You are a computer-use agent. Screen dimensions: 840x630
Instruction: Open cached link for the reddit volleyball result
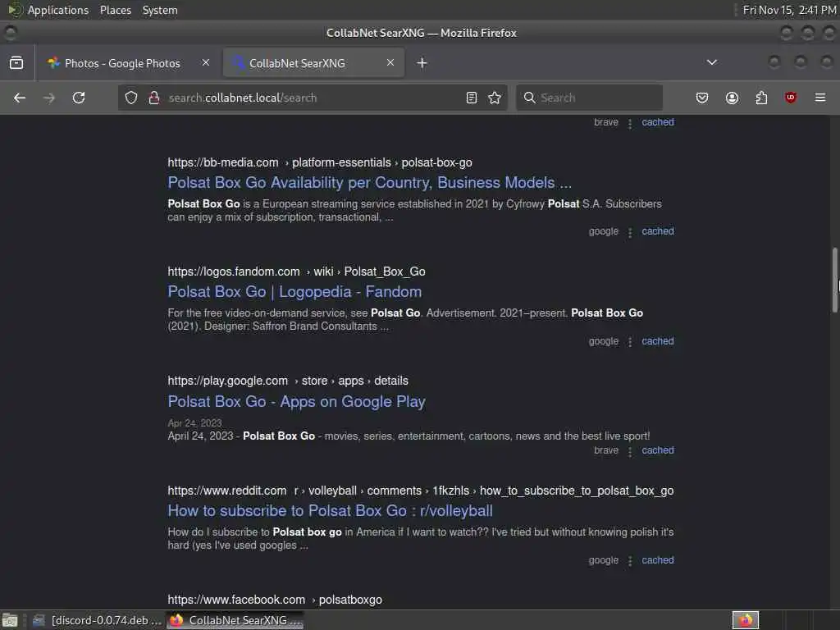pyautogui.click(x=658, y=559)
